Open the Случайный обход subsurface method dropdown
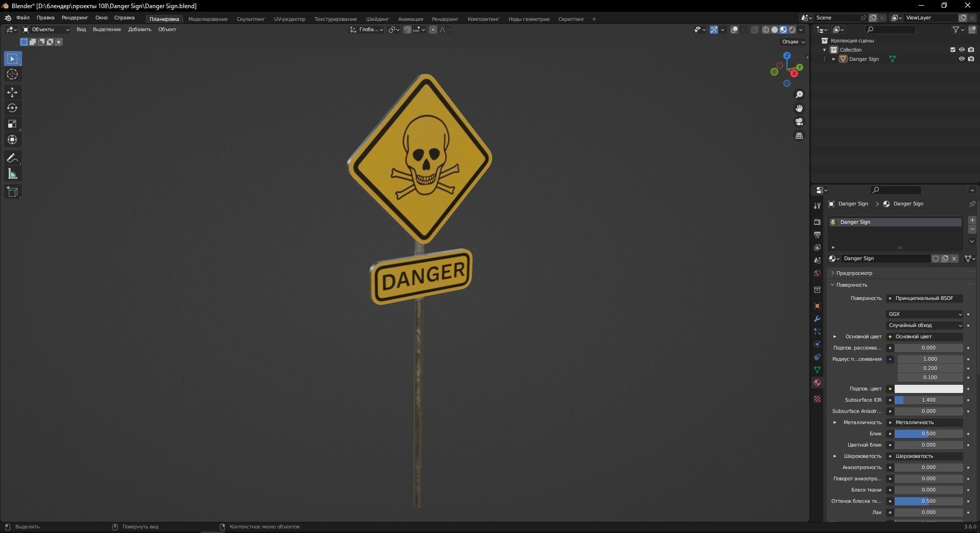This screenshot has height=533, width=980. pyautogui.click(x=925, y=326)
